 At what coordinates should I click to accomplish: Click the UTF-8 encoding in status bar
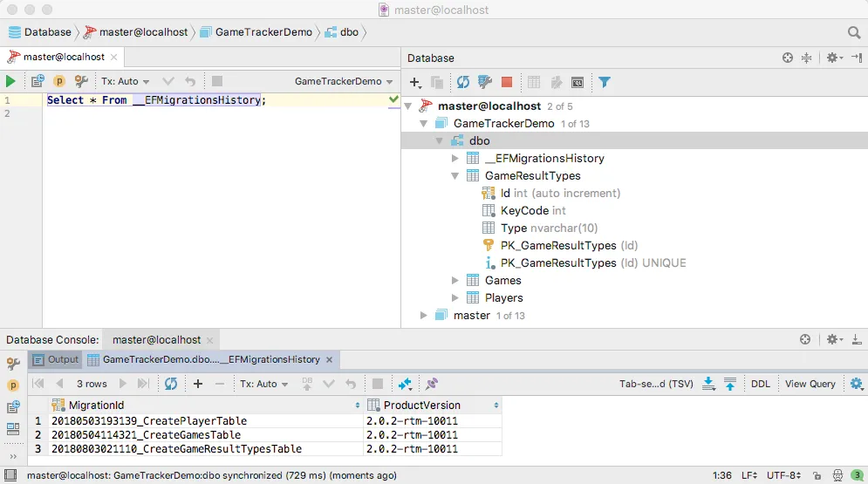click(783, 475)
